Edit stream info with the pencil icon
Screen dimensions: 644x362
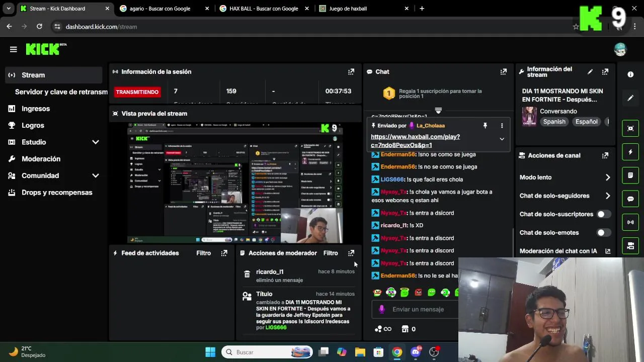click(590, 72)
